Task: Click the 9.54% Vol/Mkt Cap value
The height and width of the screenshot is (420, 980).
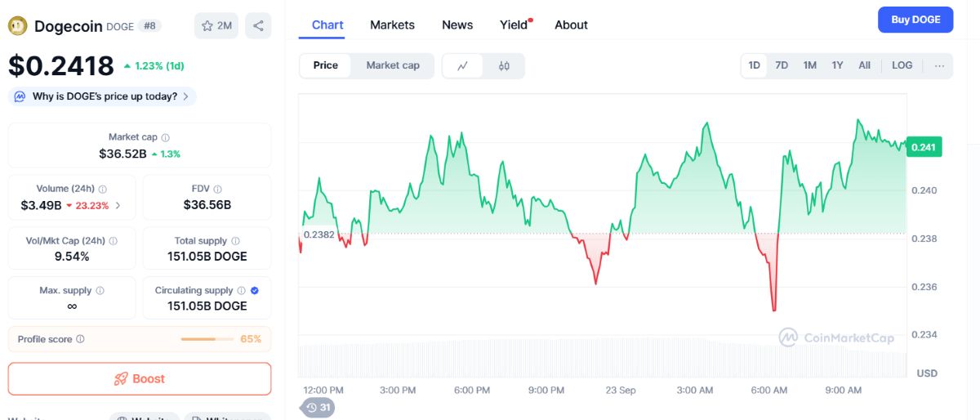Action: [x=72, y=257]
